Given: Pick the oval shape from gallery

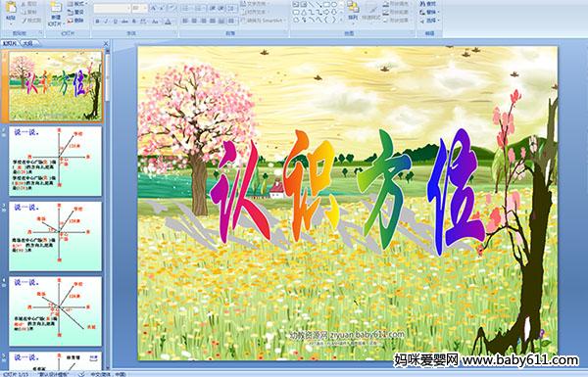Looking at the screenshot, I should click(x=334, y=4).
